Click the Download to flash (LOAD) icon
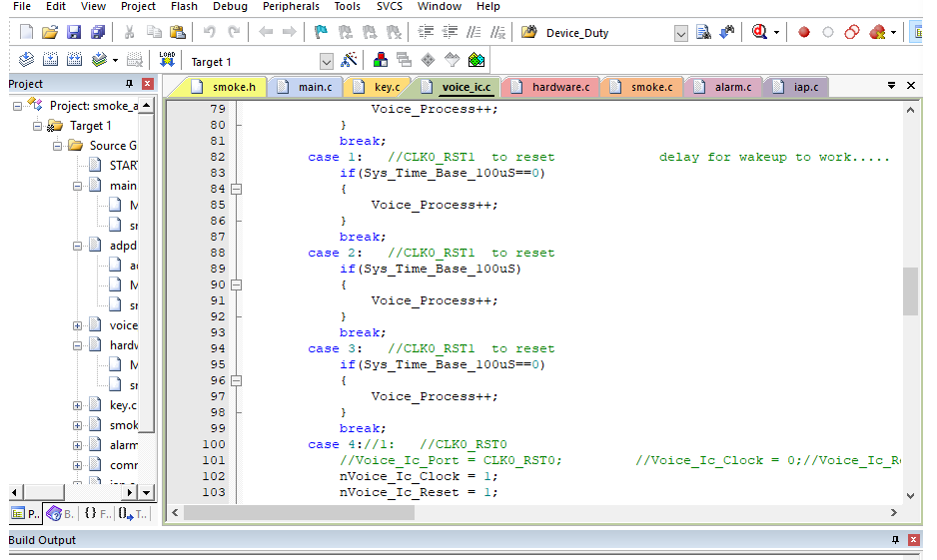This screenshot has width=937, height=560. click(x=166, y=60)
